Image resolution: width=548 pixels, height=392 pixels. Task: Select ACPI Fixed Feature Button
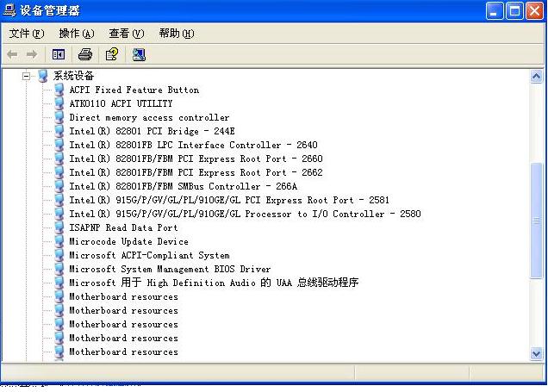[x=134, y=90]
